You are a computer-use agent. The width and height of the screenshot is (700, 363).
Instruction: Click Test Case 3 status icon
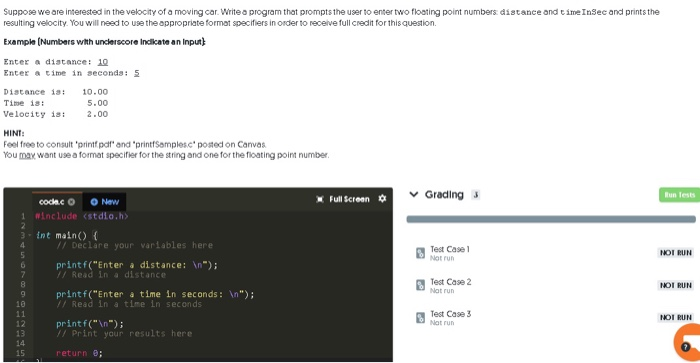click(420, 317)
